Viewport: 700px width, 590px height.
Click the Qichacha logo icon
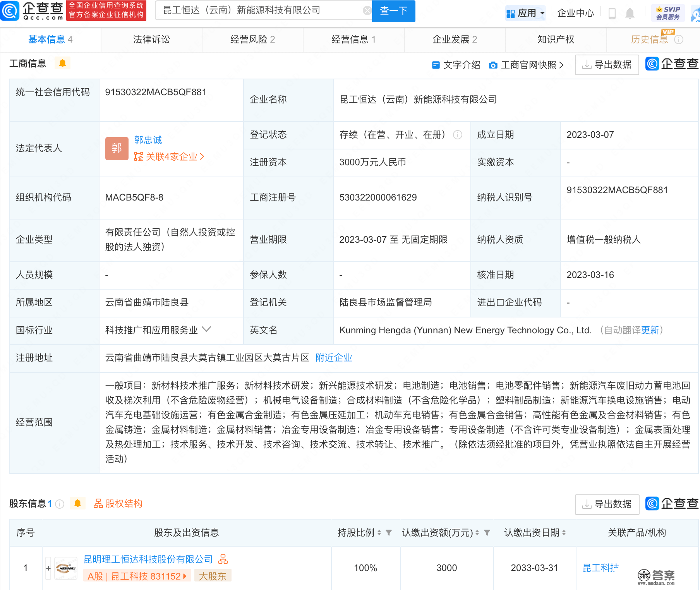tap(9, 11)
